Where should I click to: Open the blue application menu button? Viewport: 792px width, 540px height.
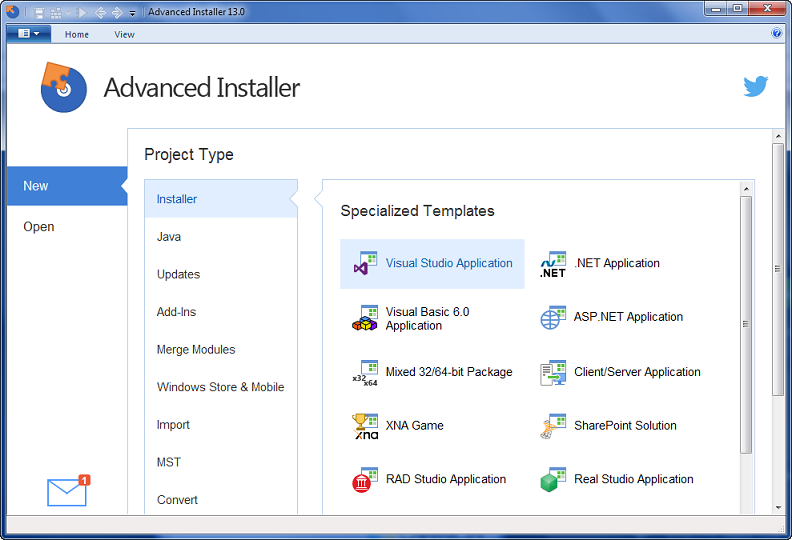[28, 33]
